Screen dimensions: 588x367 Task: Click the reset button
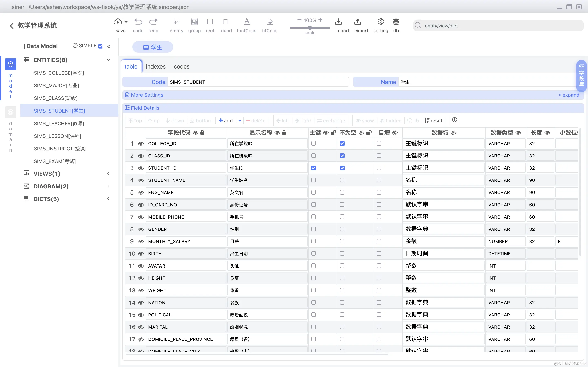[x=433, y=121]
